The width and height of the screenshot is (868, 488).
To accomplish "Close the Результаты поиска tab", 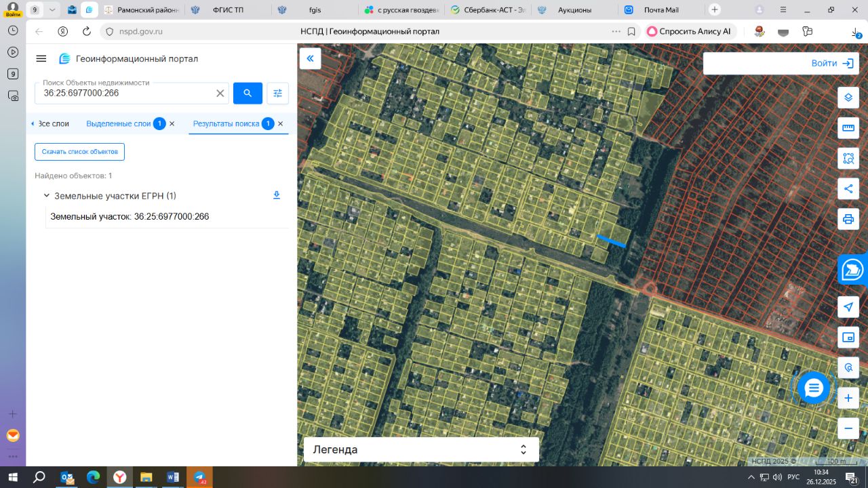I will pyautogui.click(x=281, y=124).
